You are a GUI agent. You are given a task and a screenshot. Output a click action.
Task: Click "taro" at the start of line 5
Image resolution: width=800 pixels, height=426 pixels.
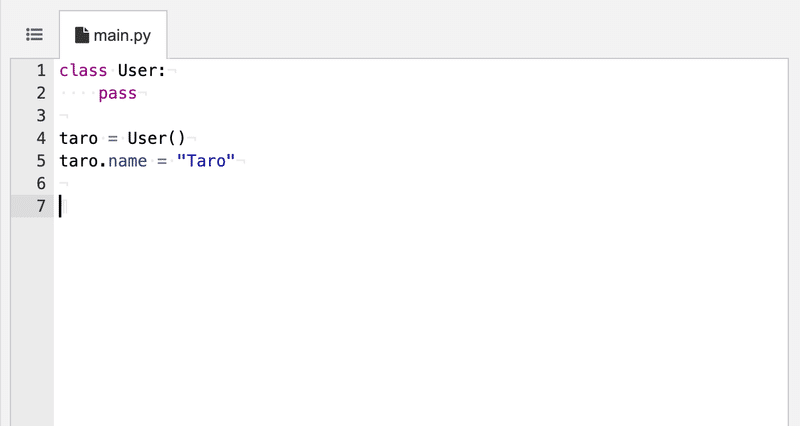pyautogui.click(x=78, y=161)
